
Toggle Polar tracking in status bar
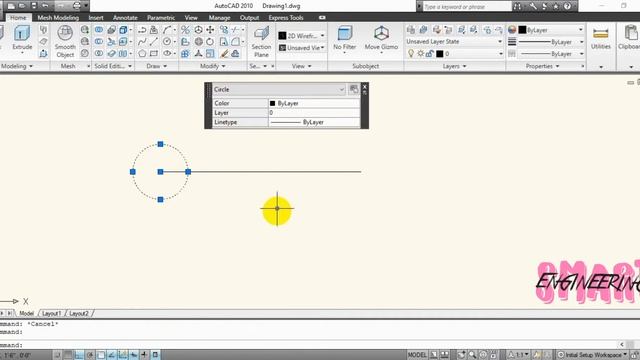coord(90,355)
